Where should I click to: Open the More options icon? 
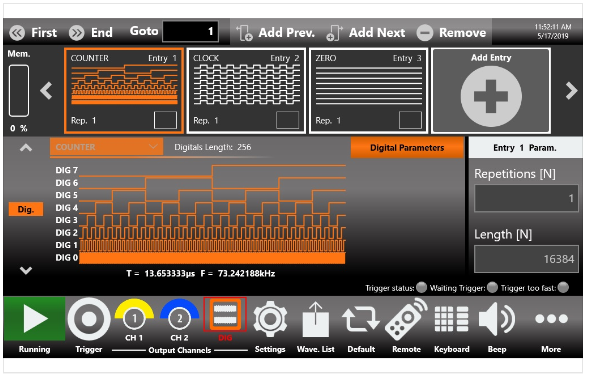click(551, 319)
